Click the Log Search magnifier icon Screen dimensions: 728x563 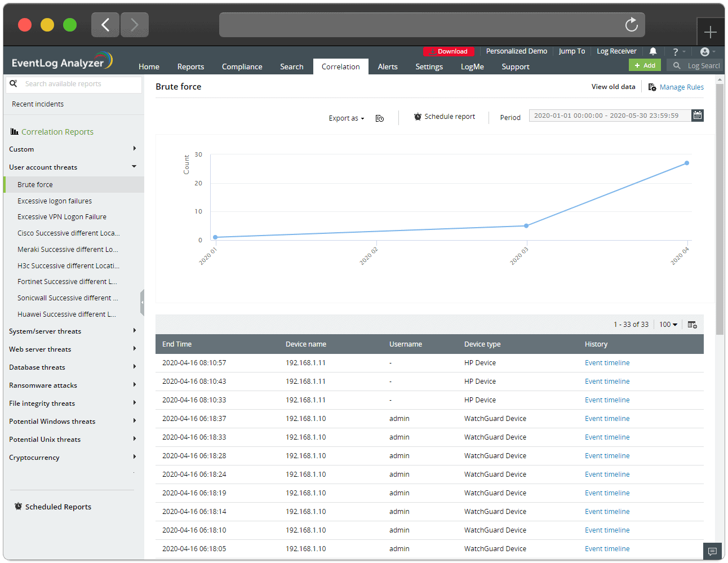(677, 66)
